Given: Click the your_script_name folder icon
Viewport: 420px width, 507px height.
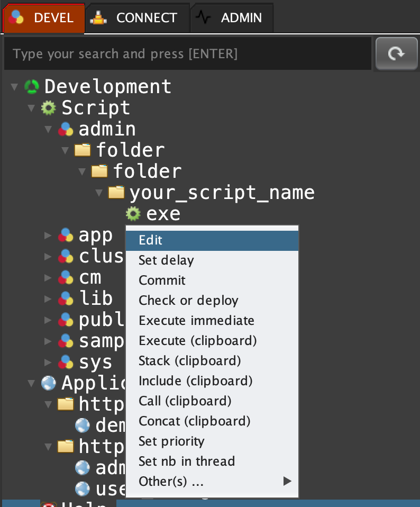Looking at the screenshot, I should [x=116, y=193].
